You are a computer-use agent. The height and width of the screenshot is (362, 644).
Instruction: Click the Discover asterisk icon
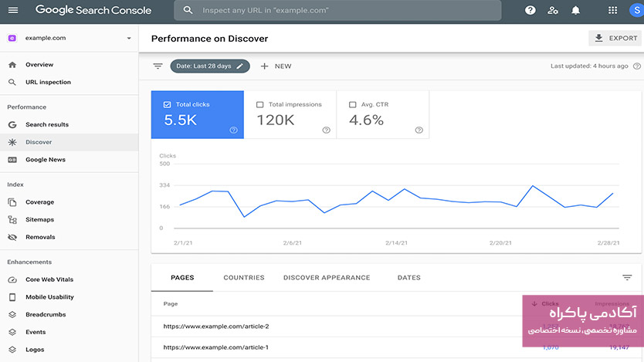[12, 142]
